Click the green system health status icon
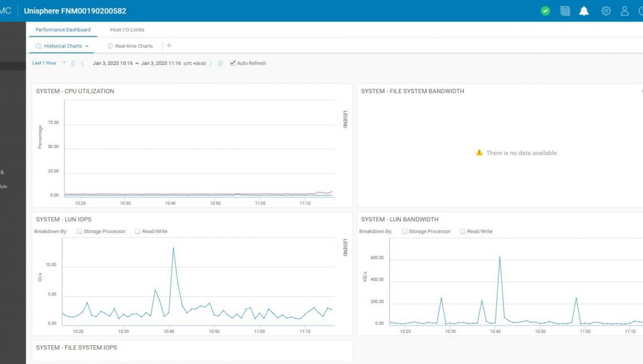The height and width of the screenshot is (364, 643). click(545, 11)
